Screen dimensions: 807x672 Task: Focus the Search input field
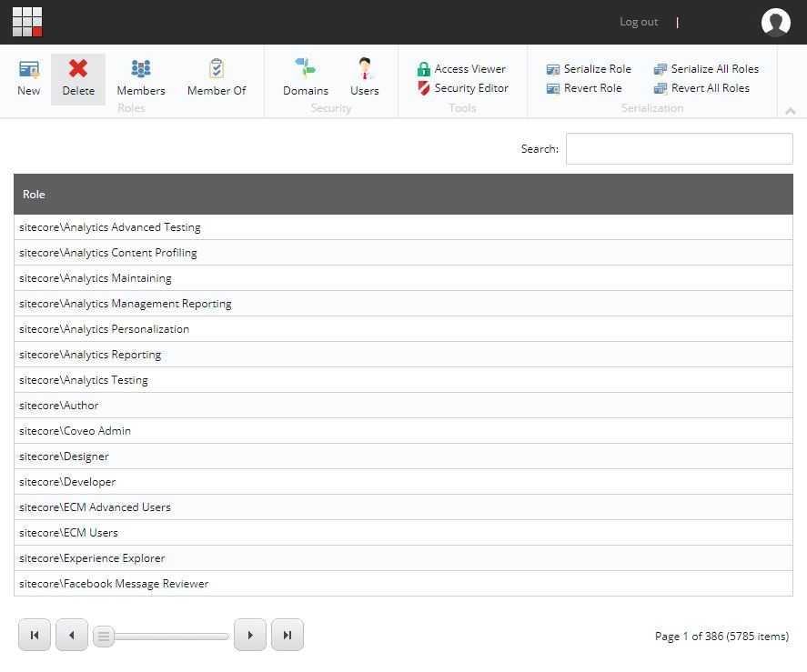(x=679, y=149)
